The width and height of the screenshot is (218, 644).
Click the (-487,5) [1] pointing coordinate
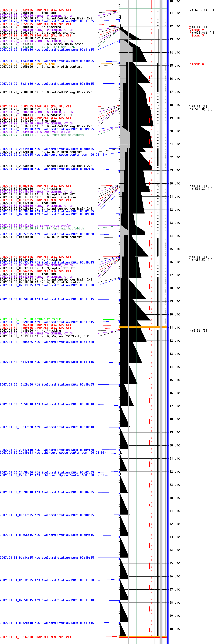[x=202, y=260]
